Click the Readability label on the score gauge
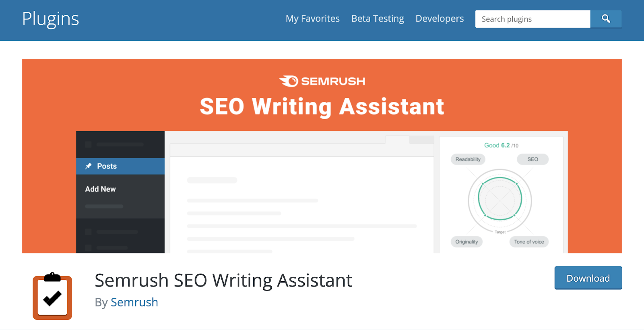 point(468,159)
